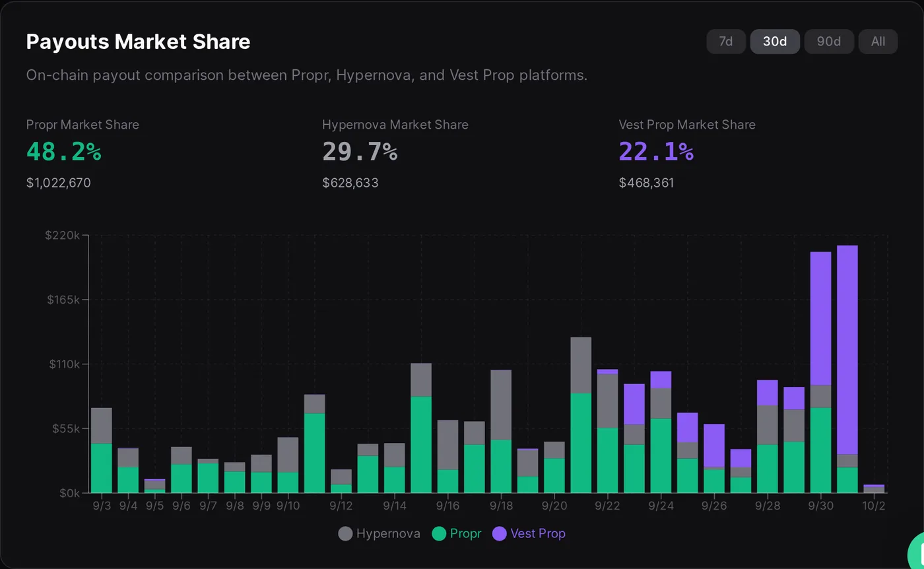Click the purple Vest Prop segment on 9/26

pos(714,446)
